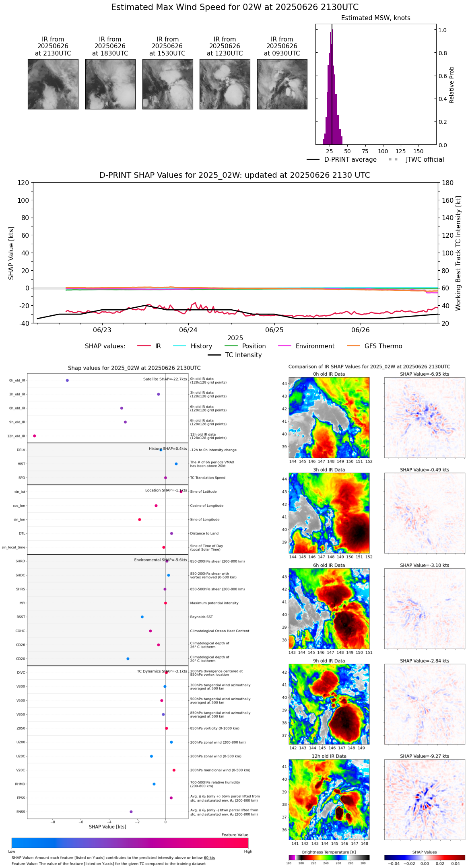Viewport: 470px width, 868px height.
Task: Click the DELV feature label
Action: [21, 450]
